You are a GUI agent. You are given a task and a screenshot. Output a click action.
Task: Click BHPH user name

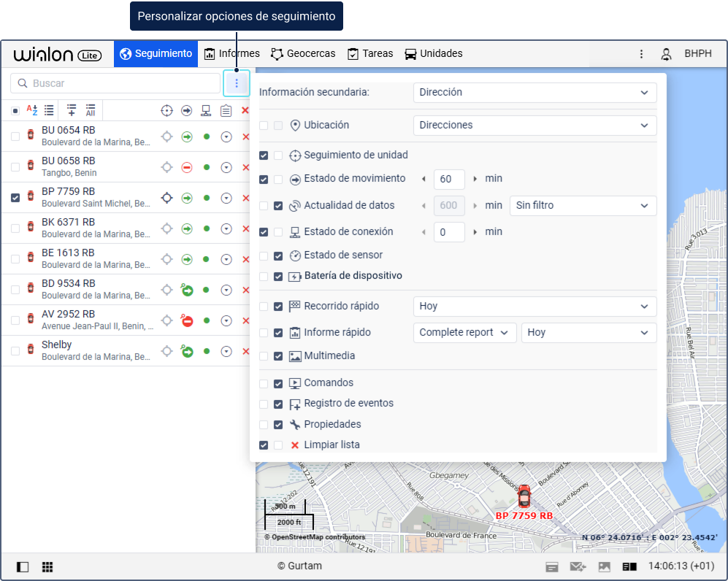(698, 54)
